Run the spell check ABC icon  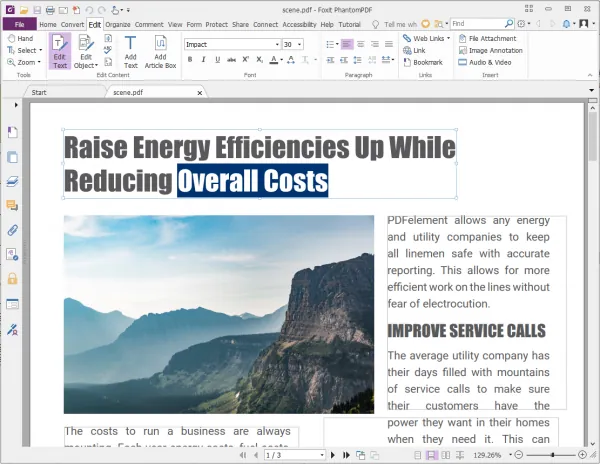point(108,50)
